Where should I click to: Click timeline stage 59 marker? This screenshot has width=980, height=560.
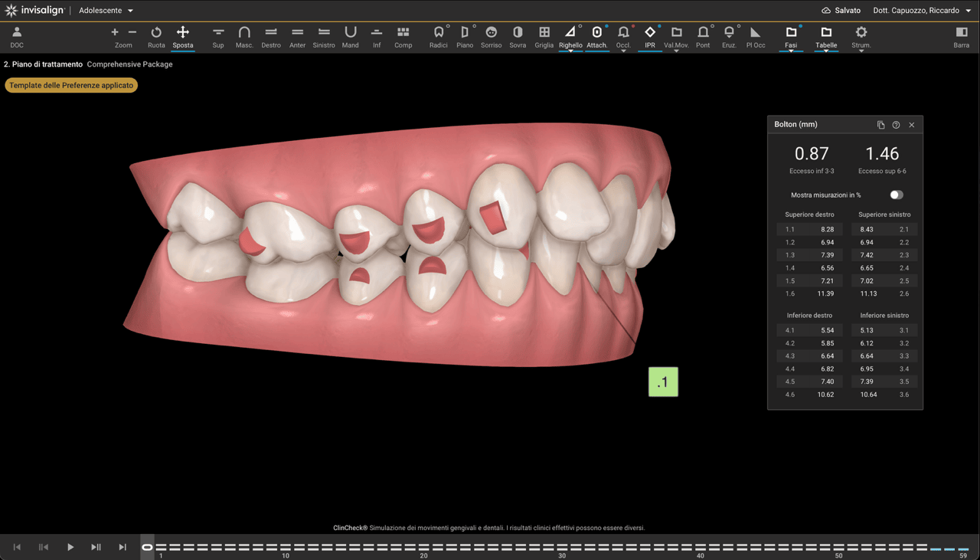pos(963,549)
